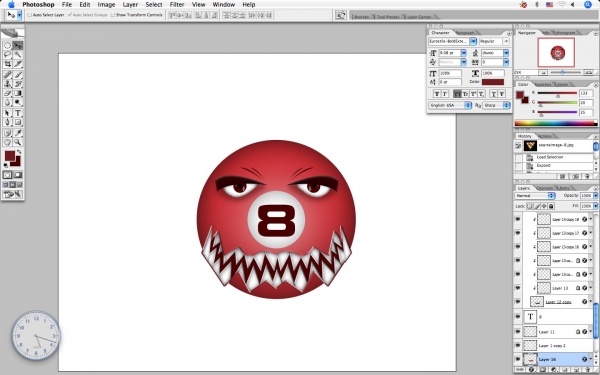Viewport: 600px width, 375px height.
Task: Switch to the Histogram tab
Action: point(565,33)
